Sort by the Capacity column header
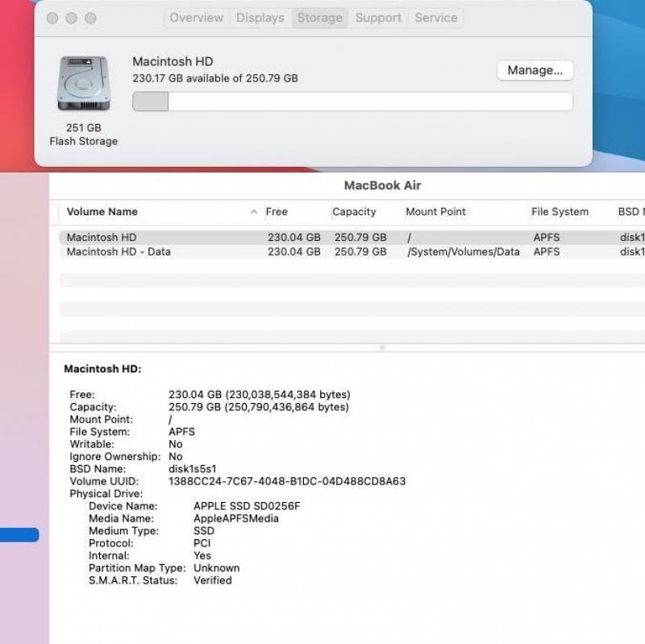The image size is (645, 644). (x=354, y=212)
